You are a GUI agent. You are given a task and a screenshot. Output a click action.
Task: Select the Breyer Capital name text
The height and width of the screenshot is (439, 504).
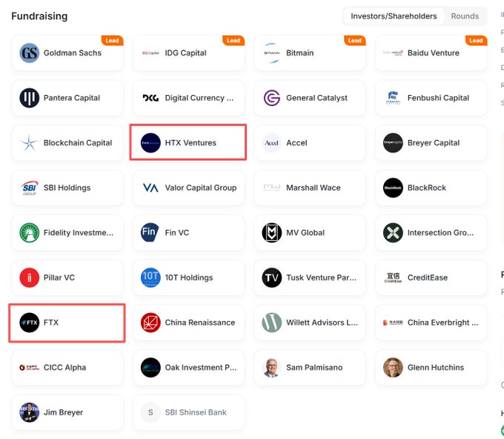click(434, 143)
